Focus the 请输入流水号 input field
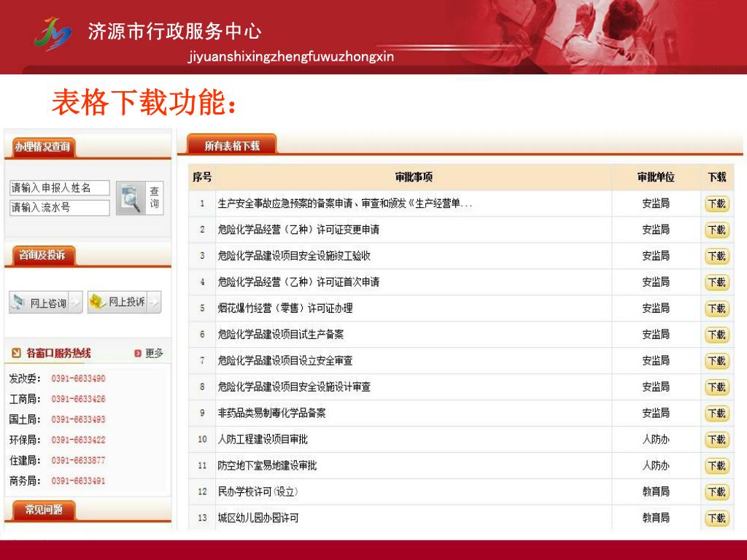This screenshot has width=747, height=560. (60, 208)
